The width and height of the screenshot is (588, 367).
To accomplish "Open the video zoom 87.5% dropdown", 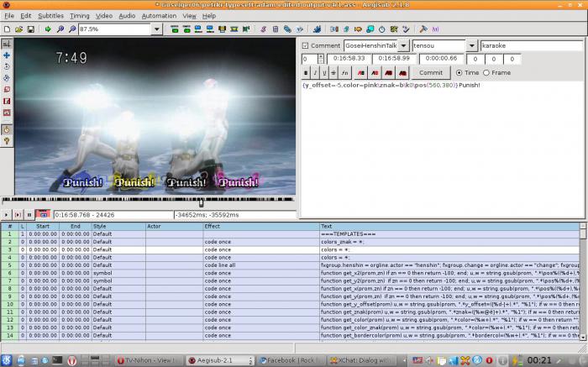I will (x=157, y=29).
